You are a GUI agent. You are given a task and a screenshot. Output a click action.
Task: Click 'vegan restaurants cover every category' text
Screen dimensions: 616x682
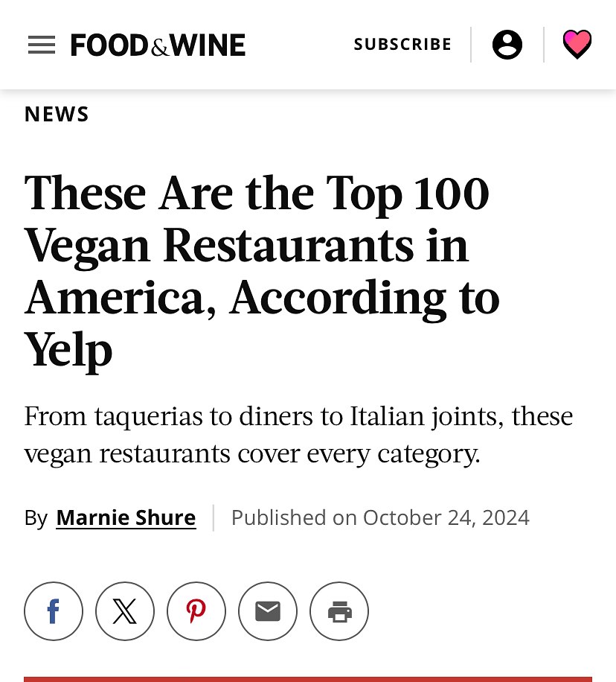click(x=252, y=454)
